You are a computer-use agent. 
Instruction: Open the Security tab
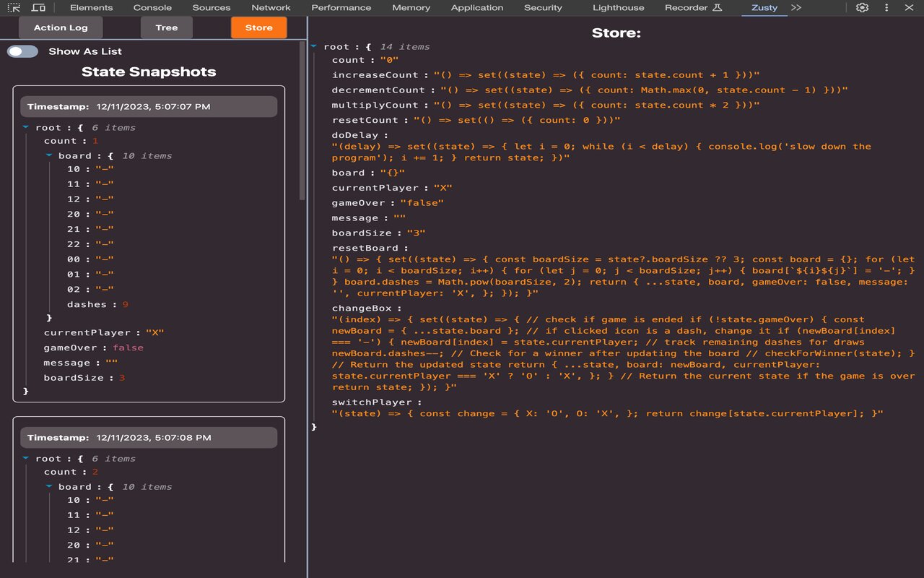[x=543, y=7]
